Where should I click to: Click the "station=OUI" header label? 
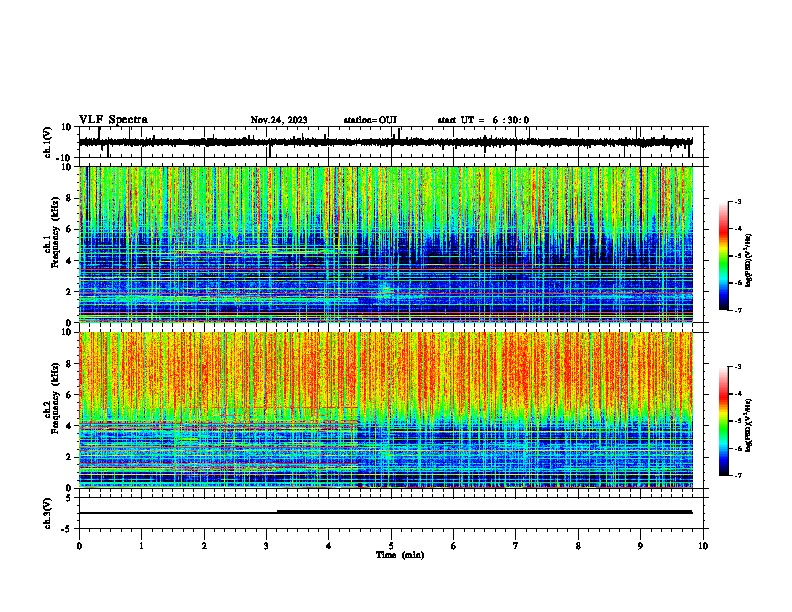[x=370, y=120]
